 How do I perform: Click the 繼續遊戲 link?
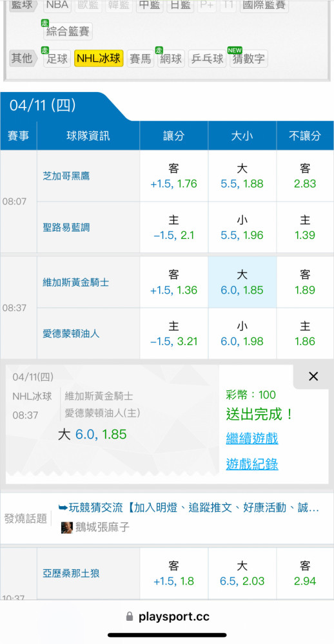pos(252,439)
